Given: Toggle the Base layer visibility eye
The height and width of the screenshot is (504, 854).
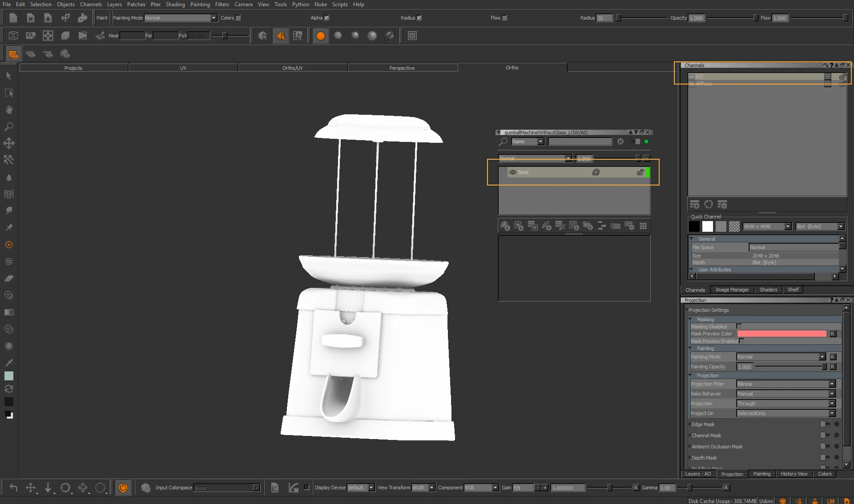Looking at the screenshot, I should (x=512, y=172).
